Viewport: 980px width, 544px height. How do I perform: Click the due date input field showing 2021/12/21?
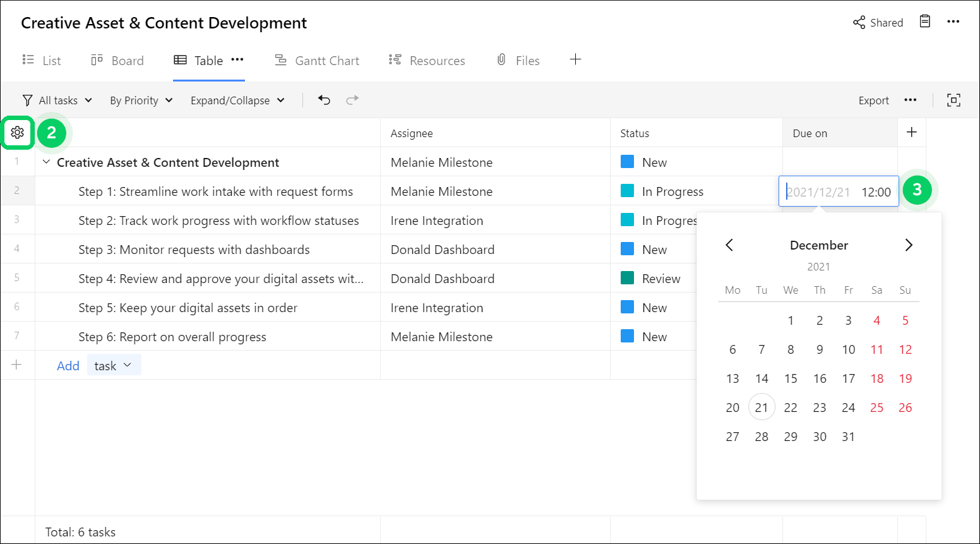(x=834, y=191)
